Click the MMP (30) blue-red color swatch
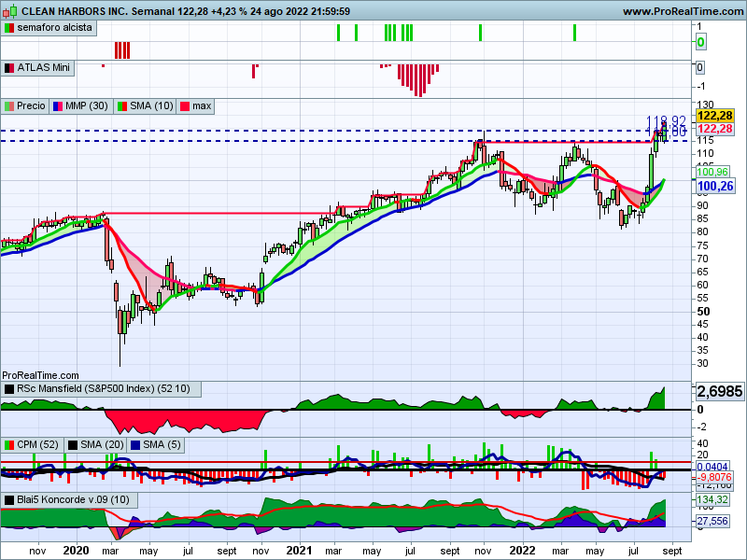747x560 pixels. point(58,106)
